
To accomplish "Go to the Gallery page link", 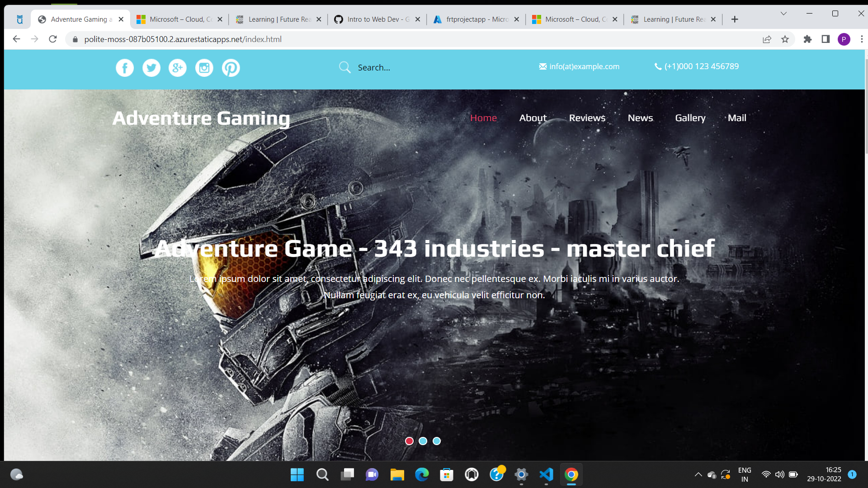I will 690,118.
